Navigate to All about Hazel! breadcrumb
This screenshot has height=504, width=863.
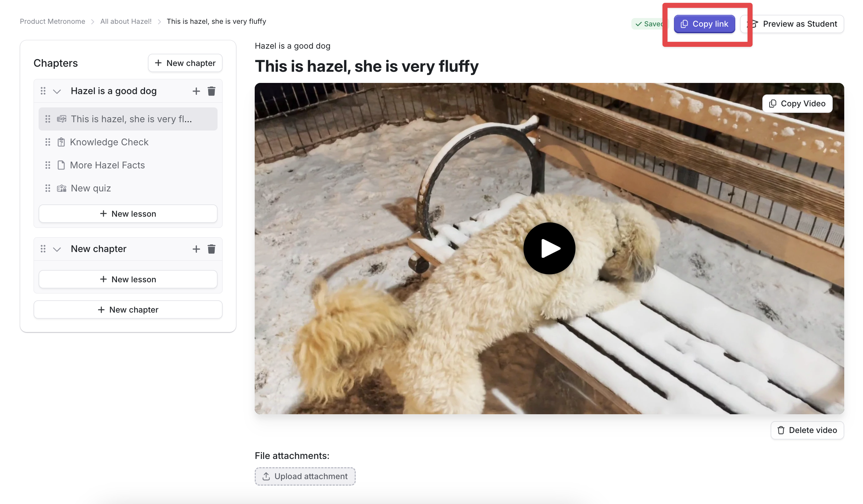coord(126,22)
